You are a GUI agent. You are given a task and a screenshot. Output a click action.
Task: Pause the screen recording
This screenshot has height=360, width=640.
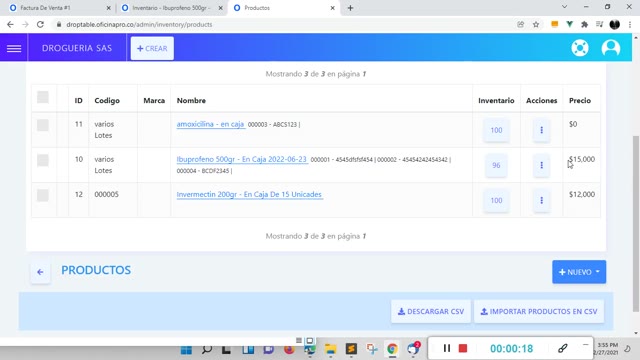click(447, 348)
